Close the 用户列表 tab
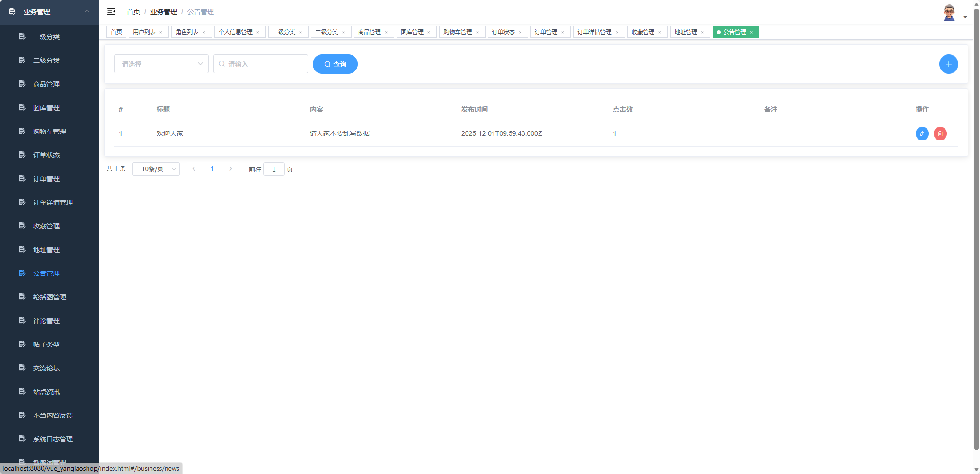Viewport: 980px width, 474px height. pyautogui.click(x=161, y=32)
